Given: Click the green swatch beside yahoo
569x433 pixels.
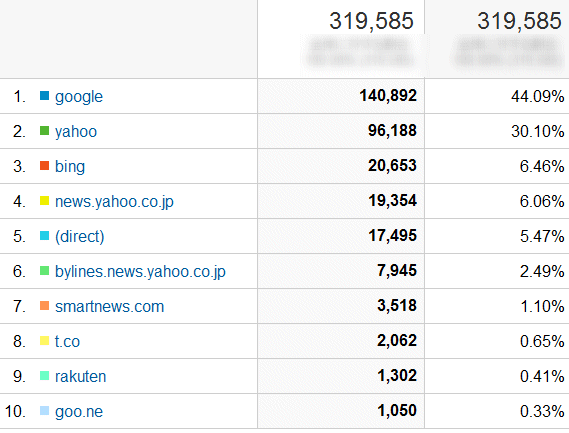Looking at the screenshot, I should [x=44, y=131].
